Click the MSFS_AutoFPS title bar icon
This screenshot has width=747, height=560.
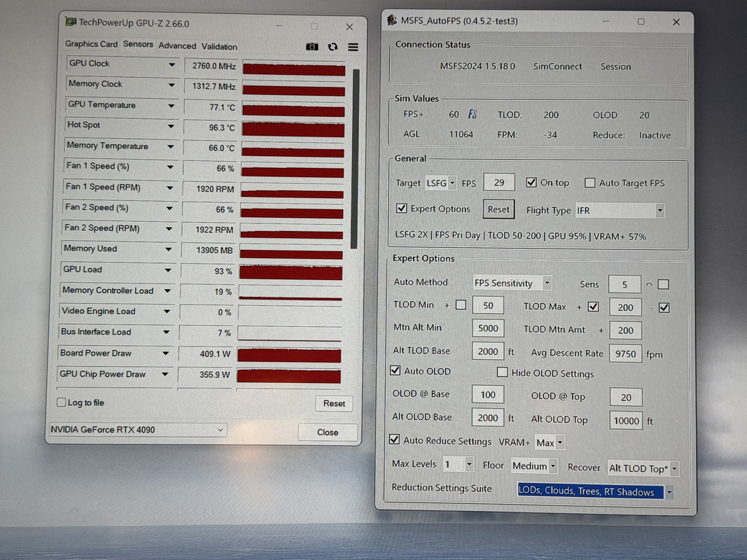click(391, 20)
